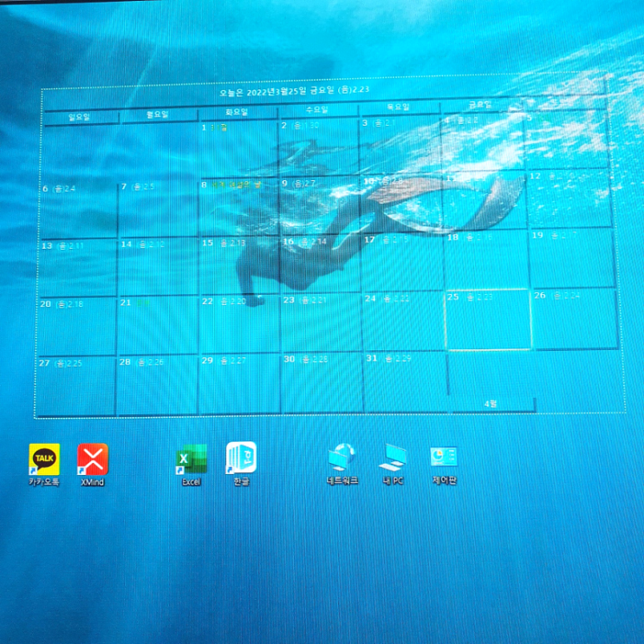
Task: Click the 금요일 column header
Action: 480,105
